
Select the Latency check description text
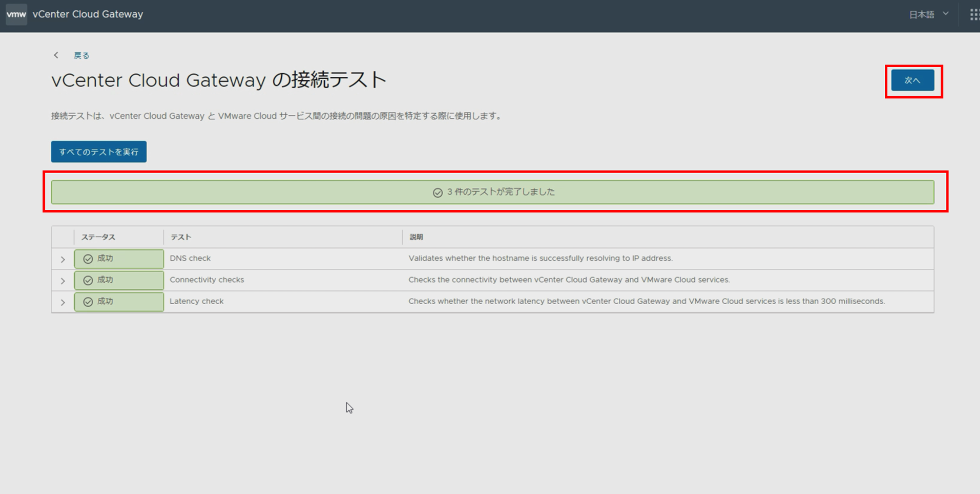[646, 301]
